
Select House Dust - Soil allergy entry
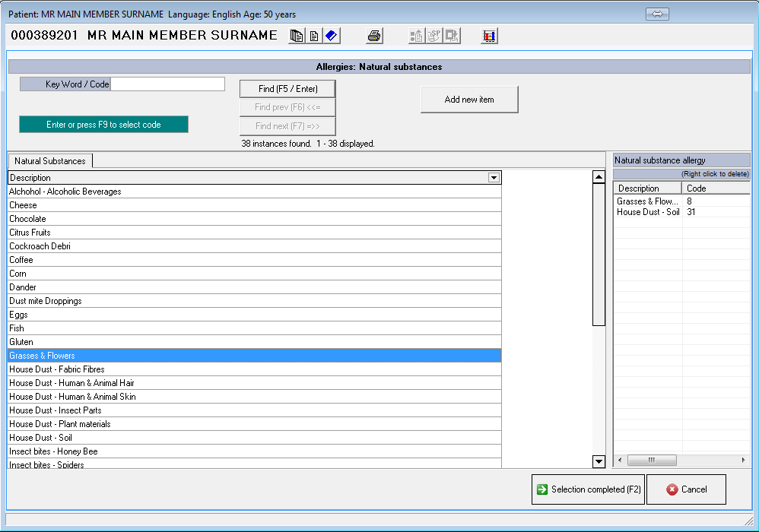[649, 212]
